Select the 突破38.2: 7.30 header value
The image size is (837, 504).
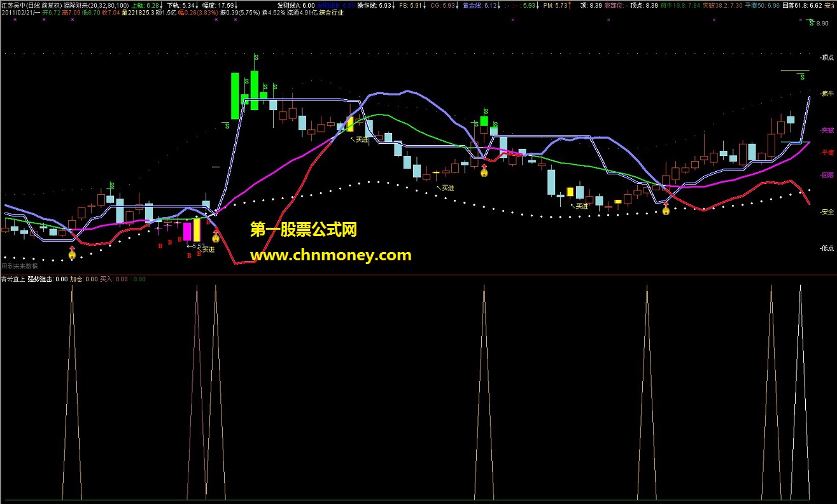point(721,4)
